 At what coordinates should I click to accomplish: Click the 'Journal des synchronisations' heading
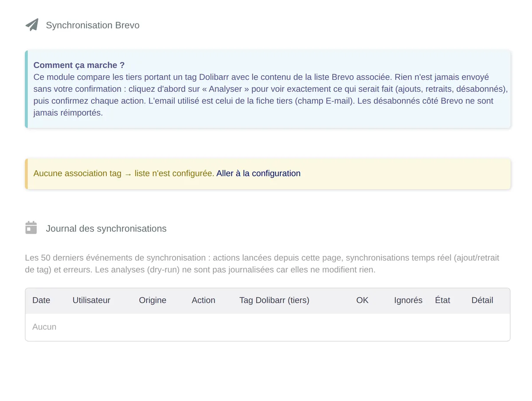pos(106,228)
